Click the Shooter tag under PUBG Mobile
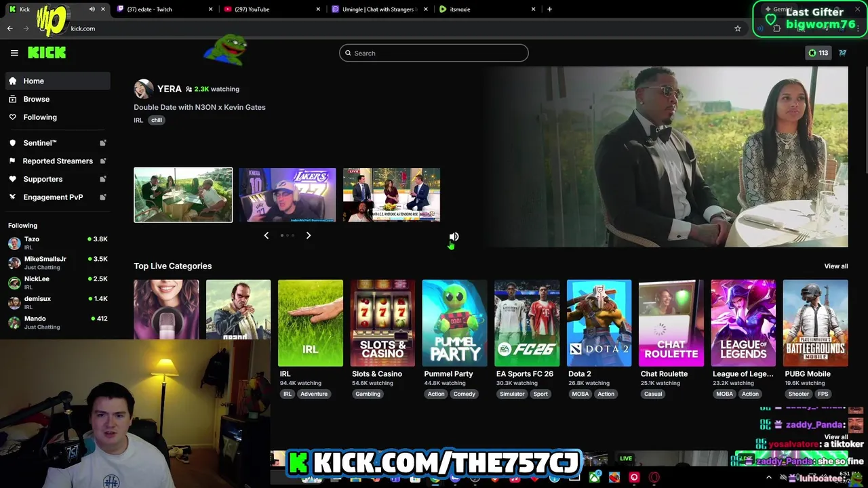The image size is (868, 488). (x=798, y=394)
